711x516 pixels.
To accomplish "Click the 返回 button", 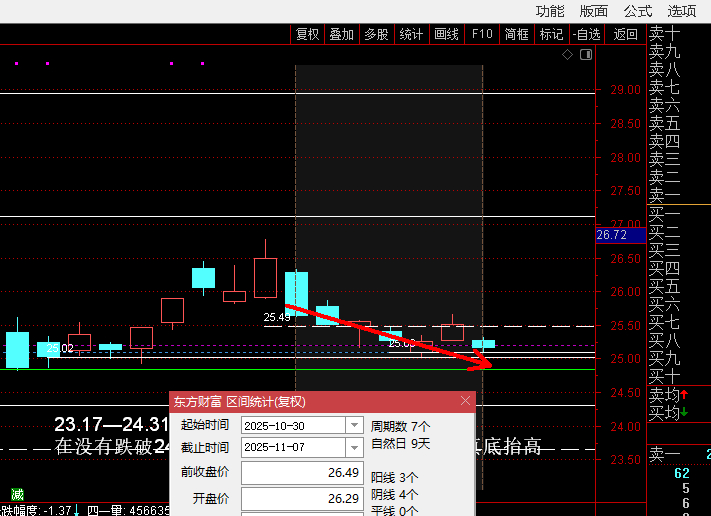I will pyautogui.click(x=626, y=34).
